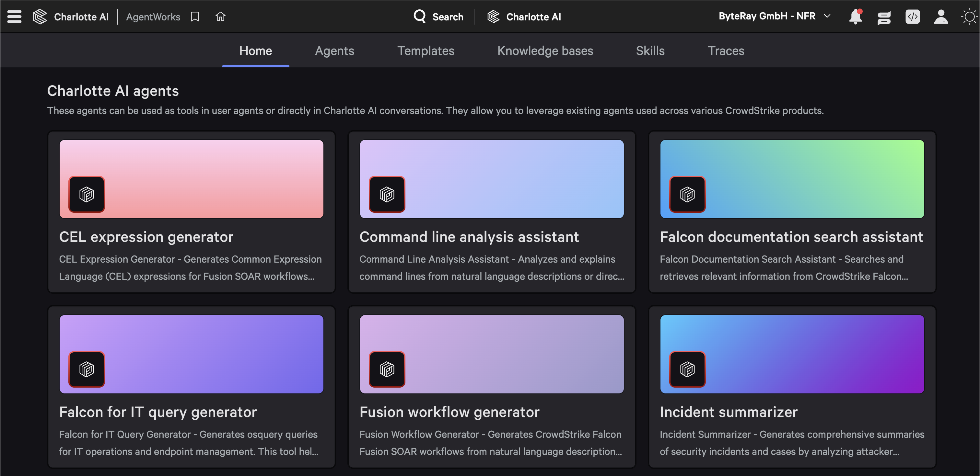Click the 'These agents can be used' subtitle
The image size is (980, 476).
(435, 111)
